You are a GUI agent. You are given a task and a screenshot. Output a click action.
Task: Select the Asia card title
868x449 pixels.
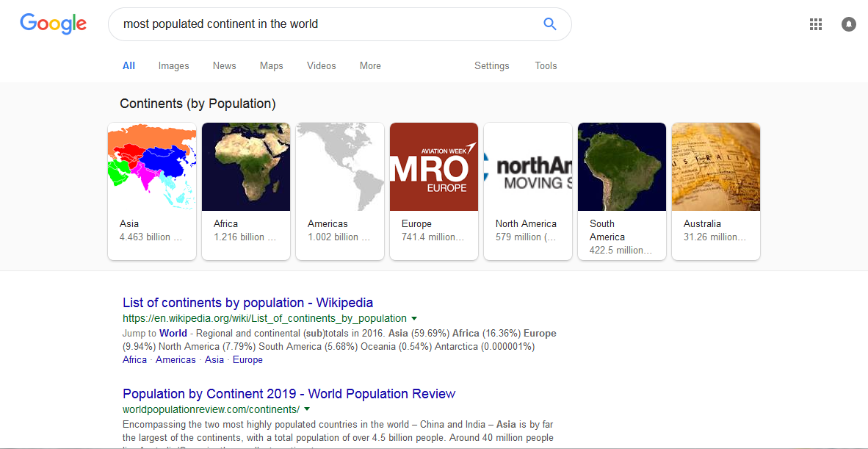(129, 224)
